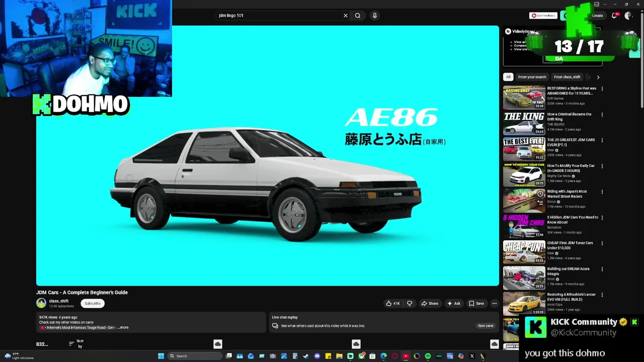644x362 pixels.
Task: Open RESTORING a Skyline video thumbnail
Action: pyautogui.click(x=524, y=97)
